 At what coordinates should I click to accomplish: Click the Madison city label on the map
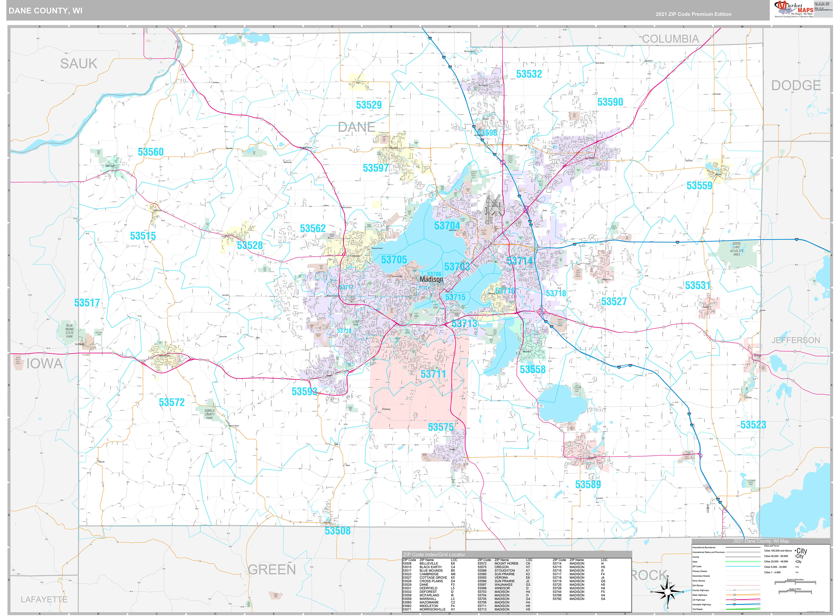(x=431, y=279)
